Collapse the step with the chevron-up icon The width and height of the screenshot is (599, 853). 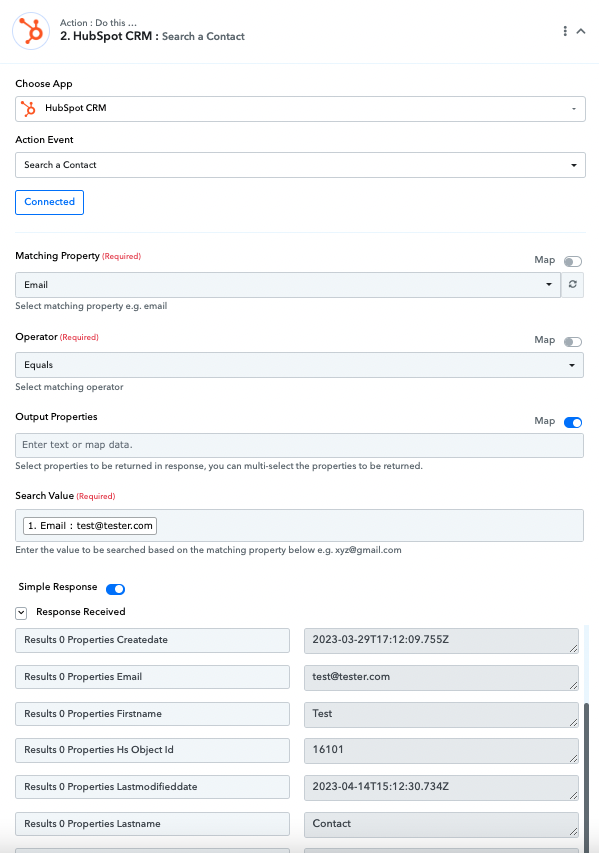tap(581, 31)
